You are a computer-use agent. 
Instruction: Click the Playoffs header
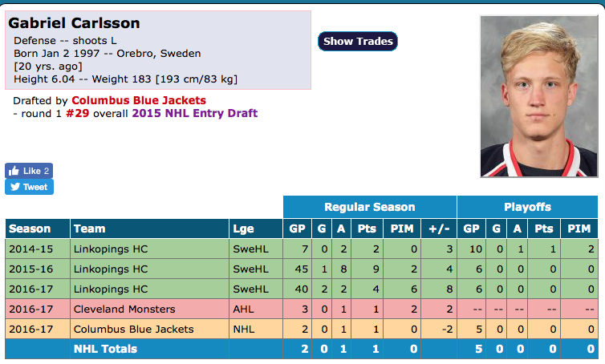[527, 207]
